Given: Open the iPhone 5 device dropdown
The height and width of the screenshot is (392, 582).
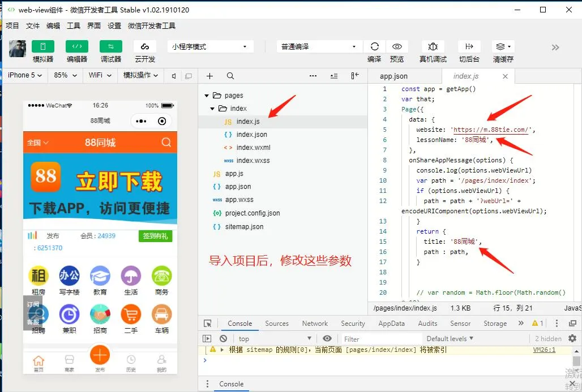Looking at the screenshot, I should coord(24,75).
